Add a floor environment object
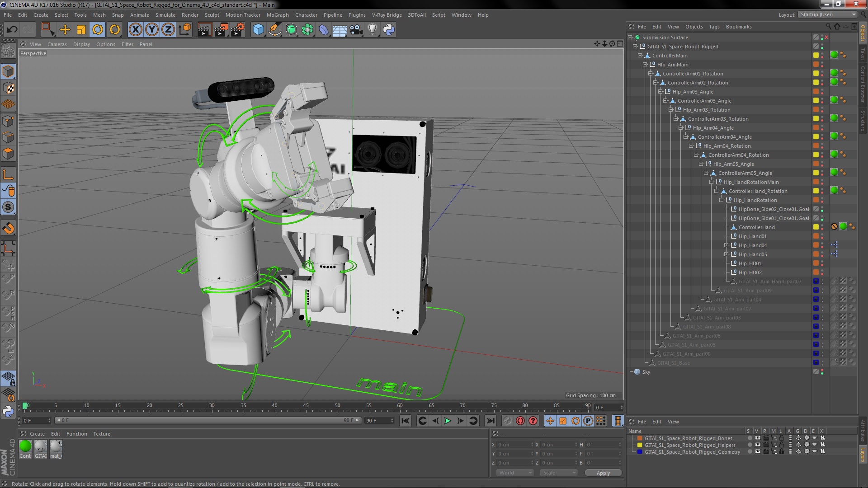Image resolution: width=868 pixels, height=488 pixels. [340, 30]
